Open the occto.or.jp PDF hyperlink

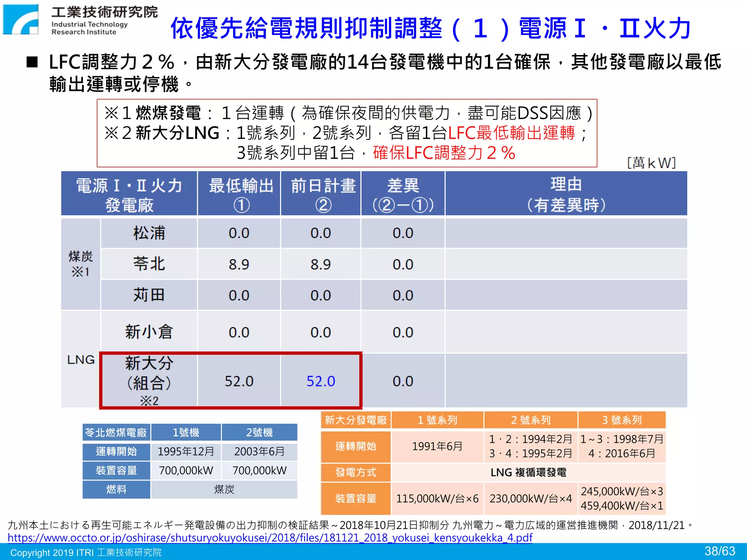click(270, 538)
